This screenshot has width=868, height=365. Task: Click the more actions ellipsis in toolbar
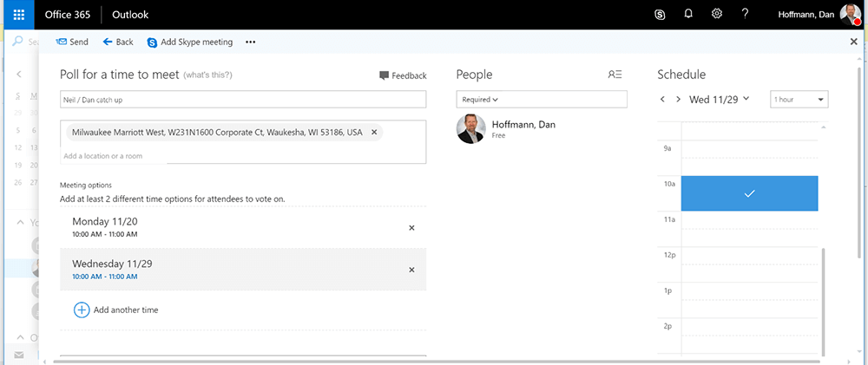tap(251, 42)
